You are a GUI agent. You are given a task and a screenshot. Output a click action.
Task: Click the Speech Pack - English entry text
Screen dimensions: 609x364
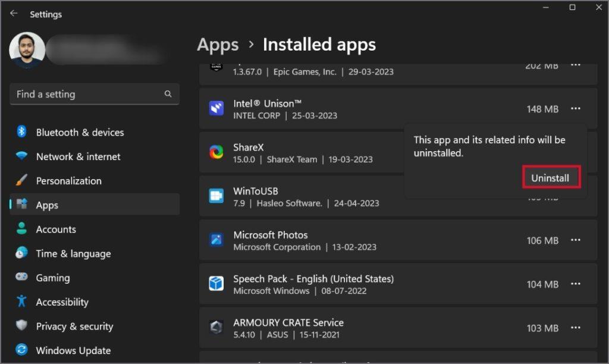313,279
